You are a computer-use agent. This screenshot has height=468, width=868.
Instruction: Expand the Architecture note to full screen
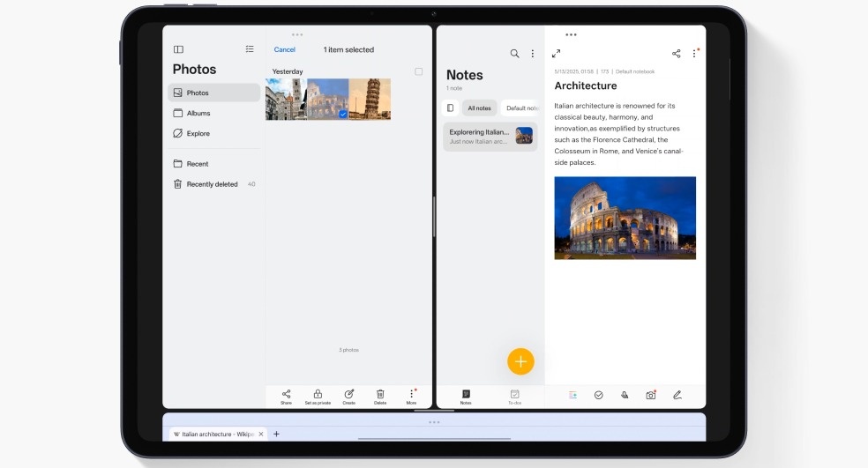tap(556, 54)
